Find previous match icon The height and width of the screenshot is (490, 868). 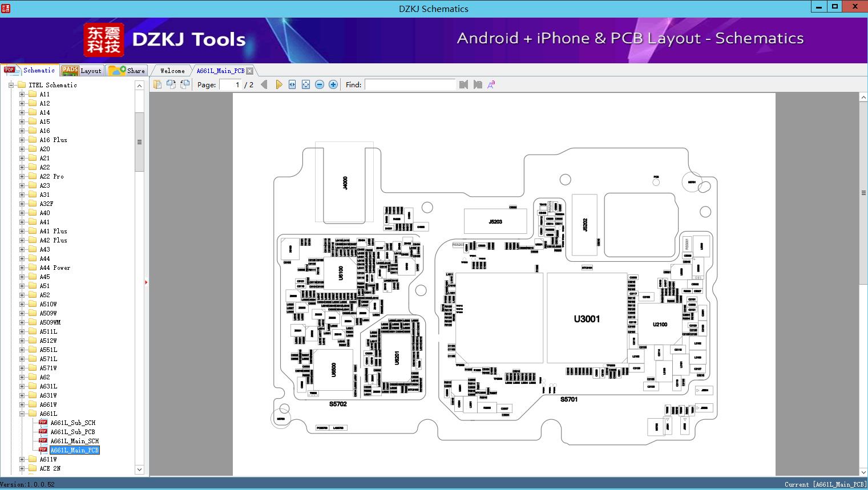tap(463, 84)
